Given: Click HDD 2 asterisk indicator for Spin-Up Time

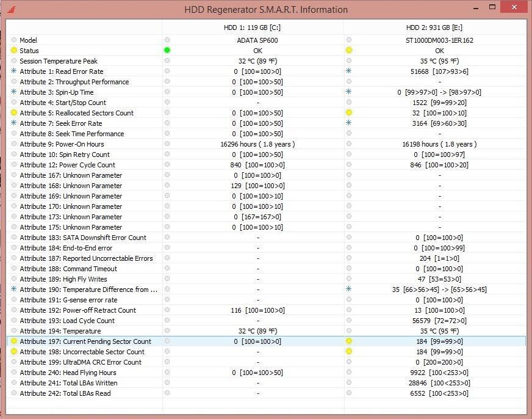Looking at the screenshot, I should point(349,92).
